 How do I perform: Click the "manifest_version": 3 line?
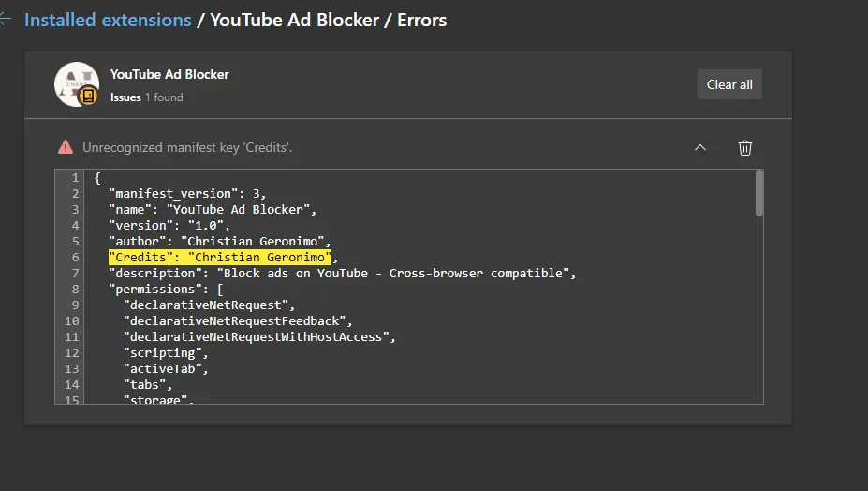click(x=187, y=193)
